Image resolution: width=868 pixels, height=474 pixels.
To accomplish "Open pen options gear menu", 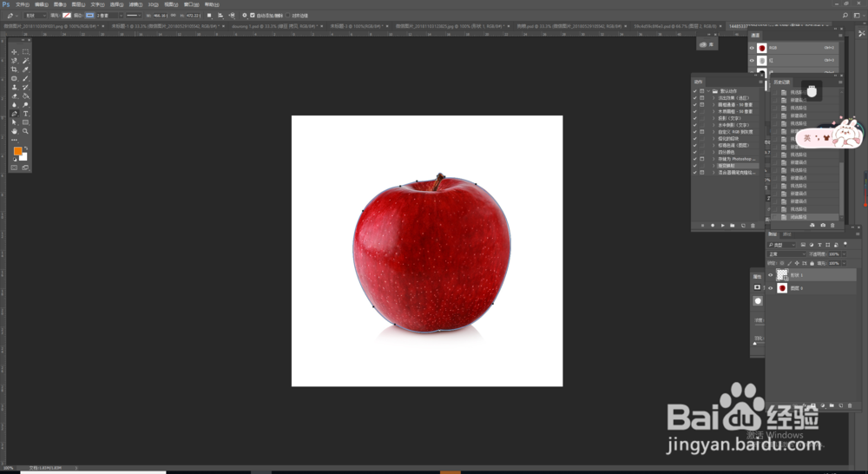I will coord(245,16).
